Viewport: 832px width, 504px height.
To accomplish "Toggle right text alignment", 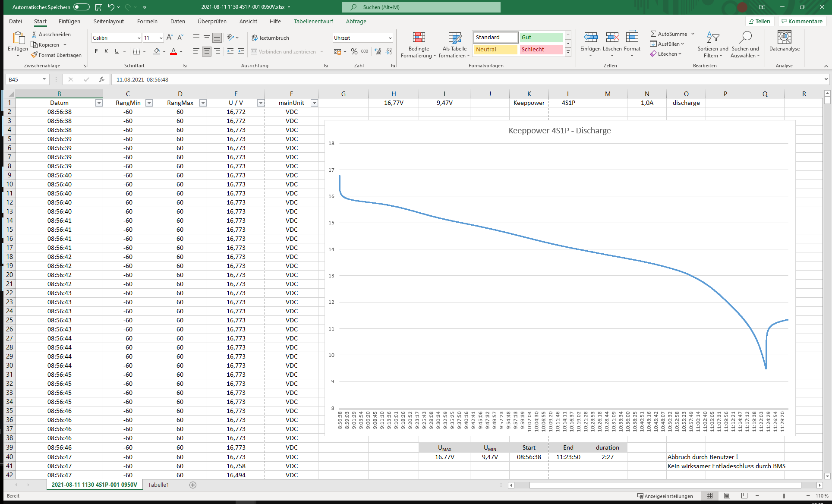I will coord(217,51).
